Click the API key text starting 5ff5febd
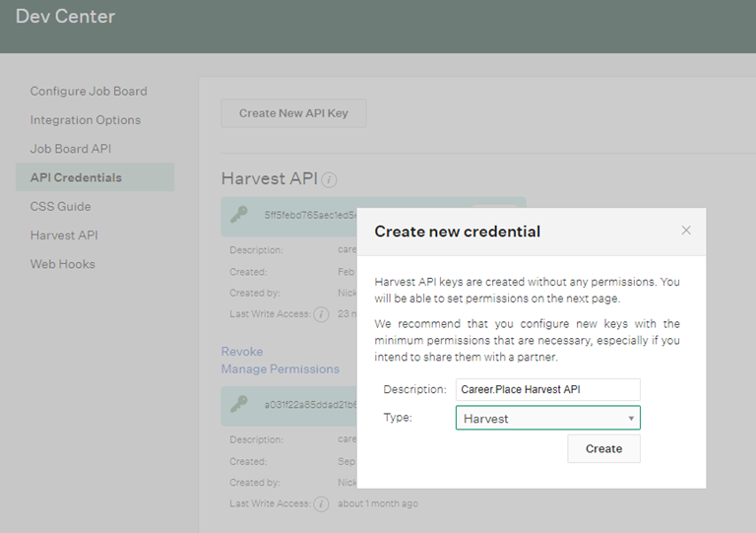The width and height of the screenshot is (756, 533). coord(311,215)
